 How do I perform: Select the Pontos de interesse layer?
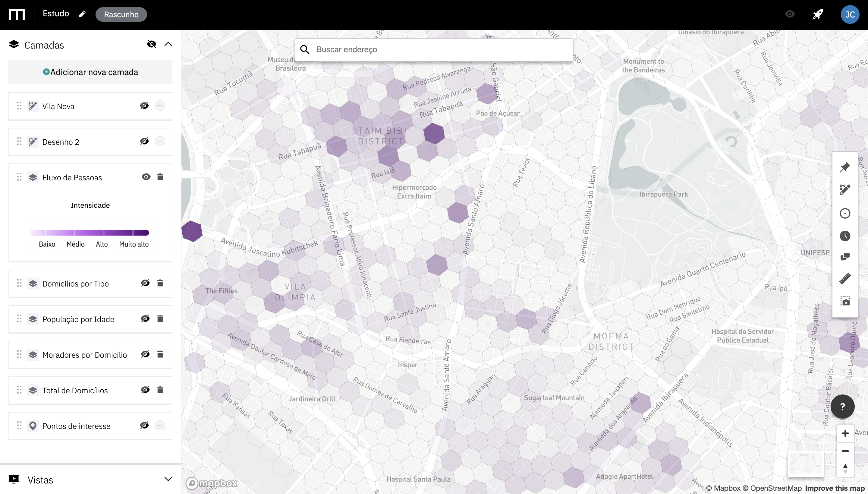pos(76,426)
